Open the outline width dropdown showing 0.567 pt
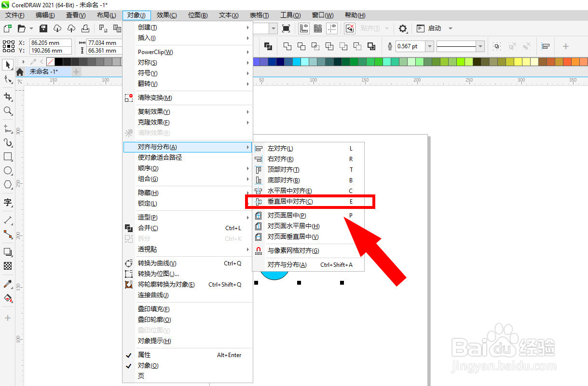 pyautogui.click(x=429, y=46)
